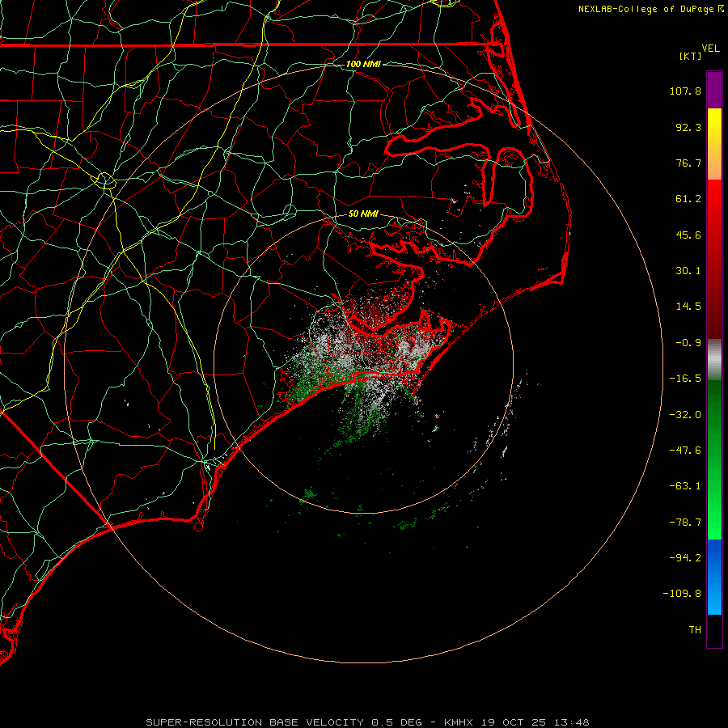Click the blue segment of the velocity color bar
The height and width of the screenshot is (728, 728).
(x=714, y=577)
